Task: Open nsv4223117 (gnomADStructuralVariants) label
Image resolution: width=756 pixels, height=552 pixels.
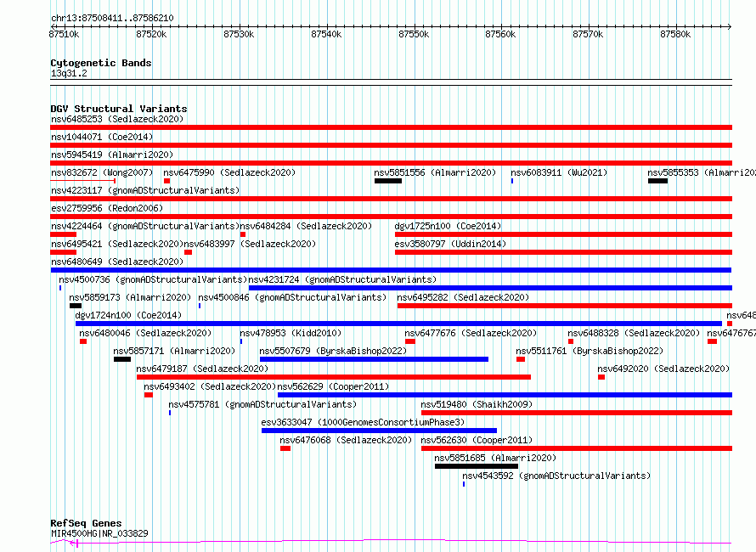Action: coord(145,190)
